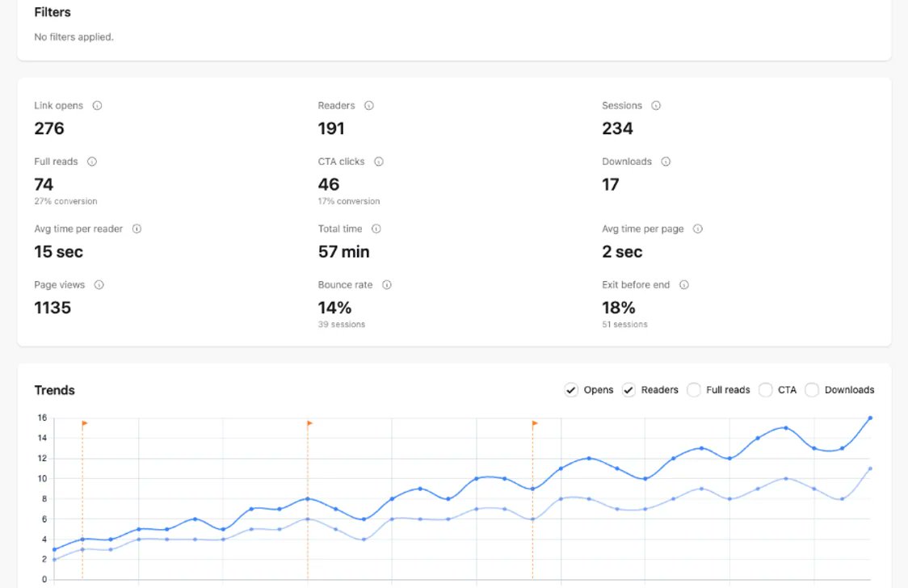This screenshot has height=588, width=908.
Task: Uncheck the Opens trend checkbox
Action: pyautogui.click(x=571, y=390)
